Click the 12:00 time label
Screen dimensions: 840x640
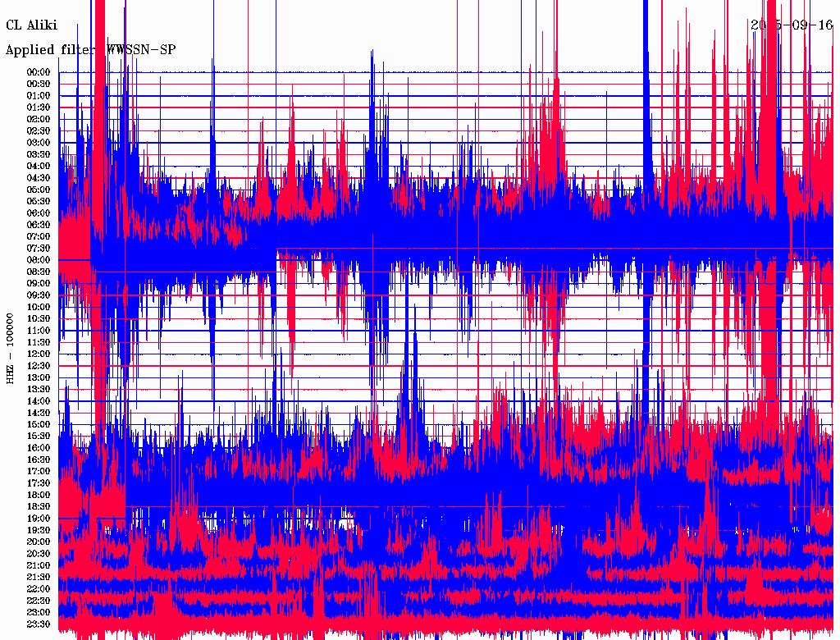click(39, 354)
